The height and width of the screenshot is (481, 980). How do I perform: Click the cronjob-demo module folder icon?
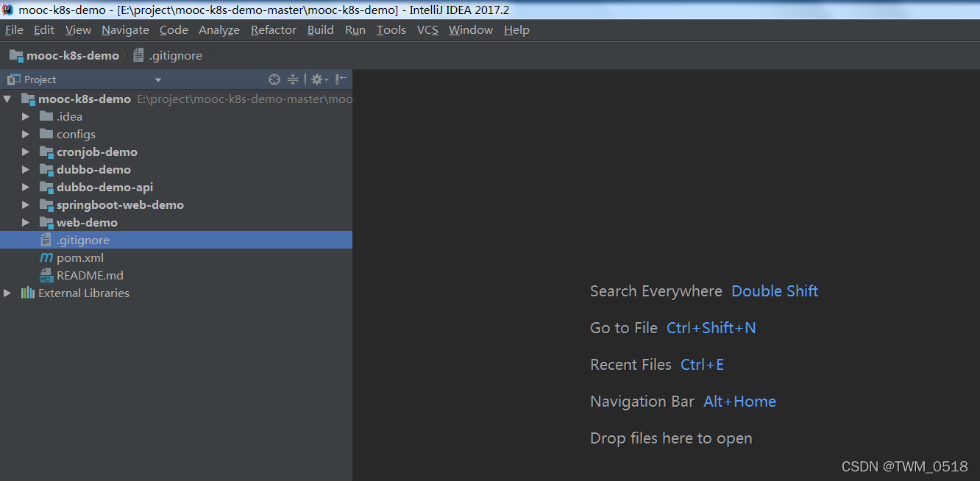(x=46, y=152)
